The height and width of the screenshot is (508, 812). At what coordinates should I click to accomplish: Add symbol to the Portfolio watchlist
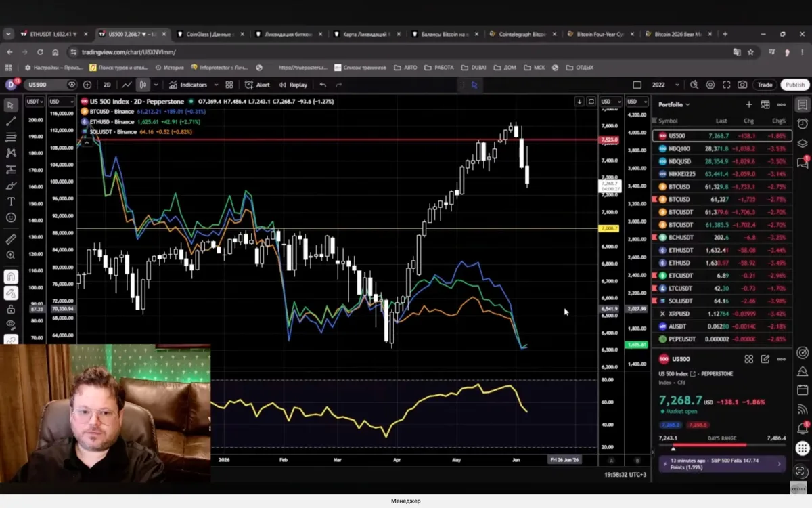749,104
